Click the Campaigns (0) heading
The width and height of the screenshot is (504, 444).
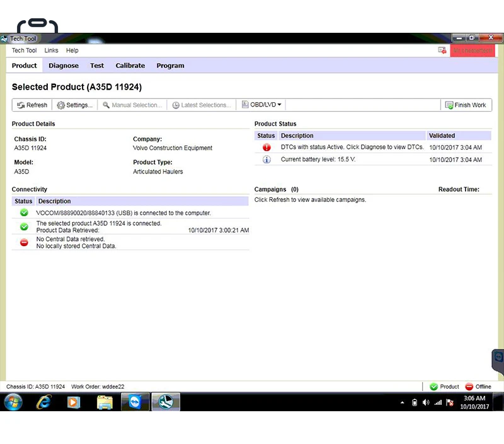pyautogui.click(x=277, y=189)
